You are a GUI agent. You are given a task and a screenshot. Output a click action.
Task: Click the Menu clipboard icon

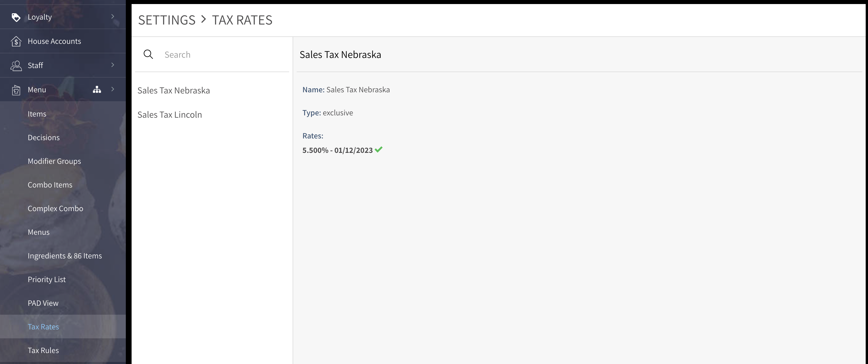click(x=16, y=90)
